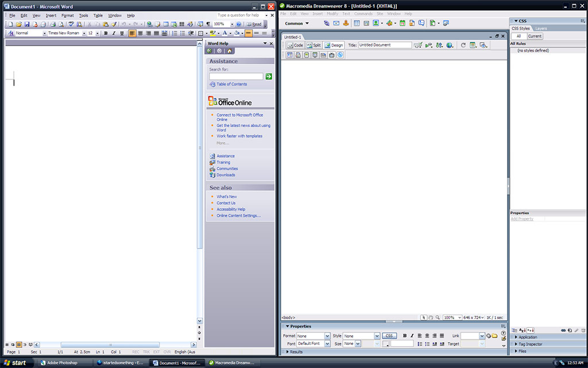Screen dimensions: 588x368
Task: Select the Untitled-1 document tab in Dreamweaver
Action: [x=292, y=37]
